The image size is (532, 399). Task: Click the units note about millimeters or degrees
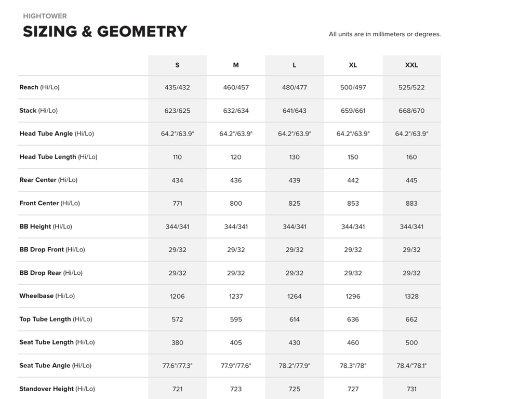pos(384,34)
